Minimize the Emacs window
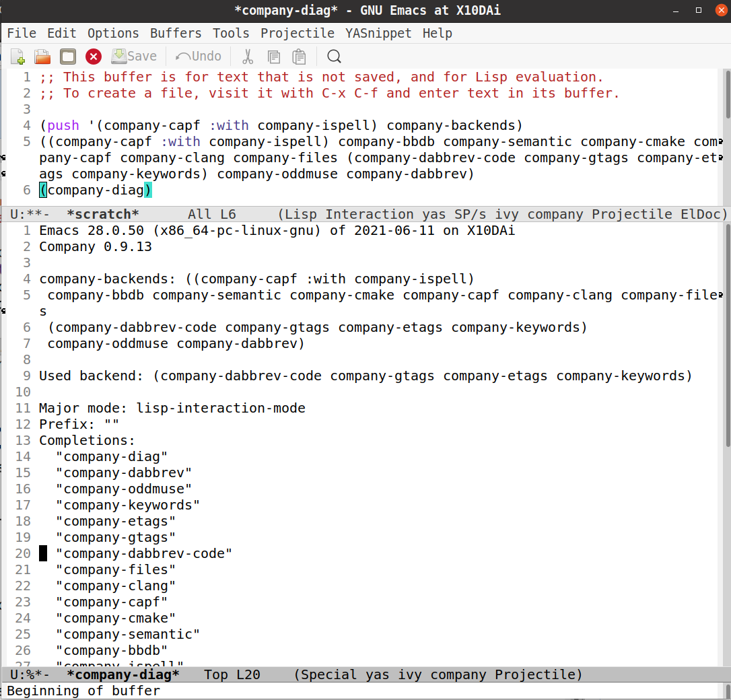731x700 pixels. tap(676, 10)
